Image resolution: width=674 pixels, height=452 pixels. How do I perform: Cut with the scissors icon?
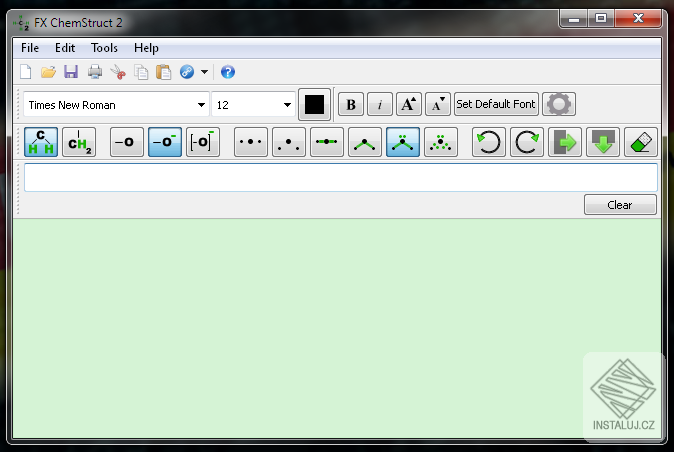[118, 72]
